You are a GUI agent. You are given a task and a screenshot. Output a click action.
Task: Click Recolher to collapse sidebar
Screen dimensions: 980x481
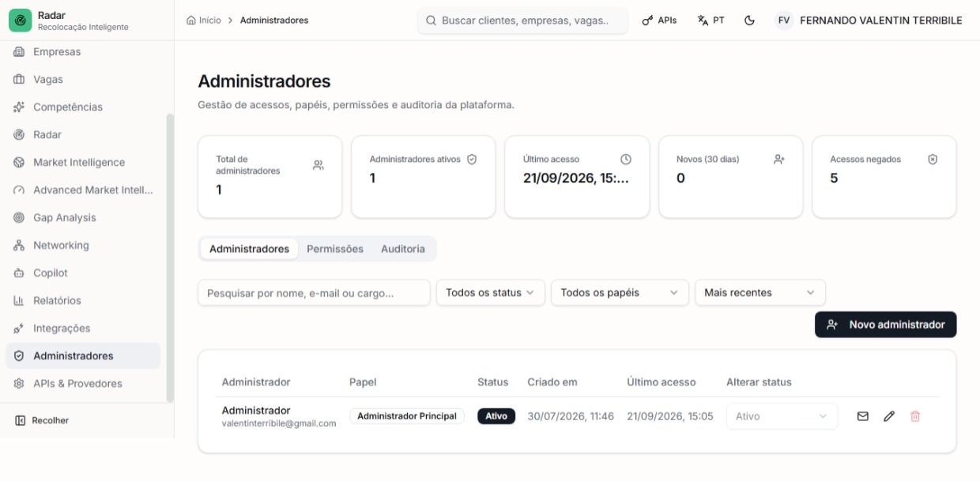pyautogui.click(x=43, y=421)
